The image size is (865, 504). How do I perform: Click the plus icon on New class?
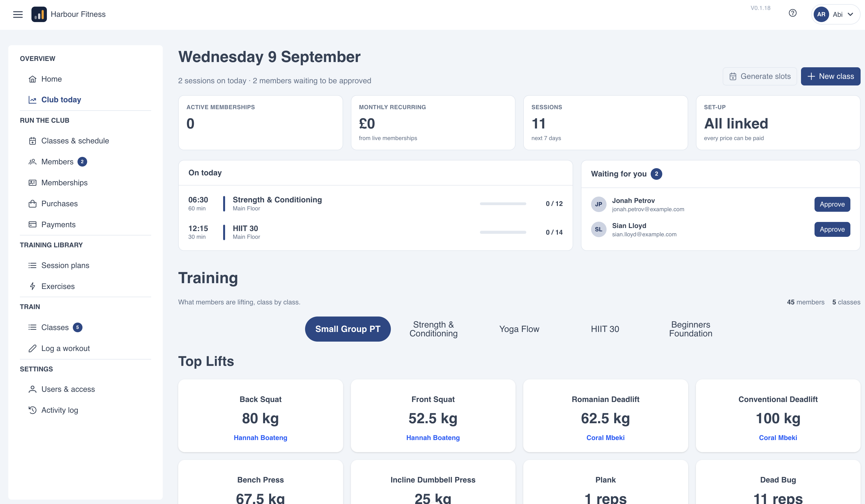811,76
